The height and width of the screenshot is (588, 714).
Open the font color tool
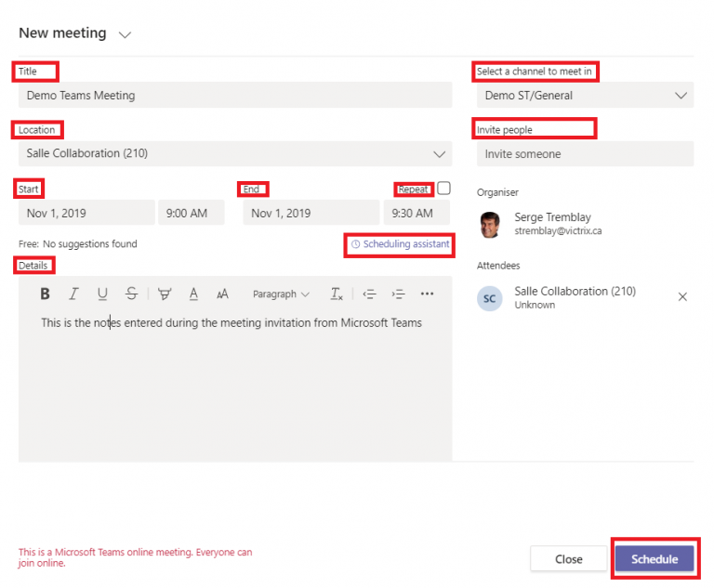pyautogui.click(x=193, y=294)
